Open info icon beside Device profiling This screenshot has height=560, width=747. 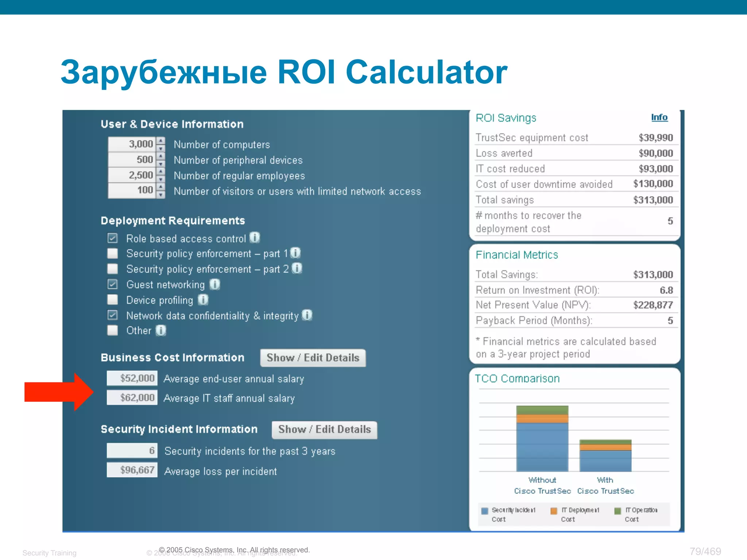tap(203, 300)
